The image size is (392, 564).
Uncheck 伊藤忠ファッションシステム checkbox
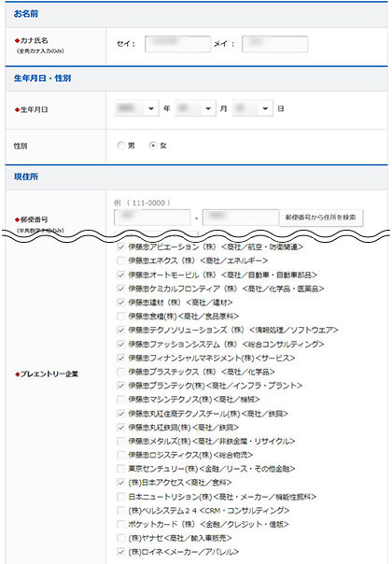coord(121,345)
